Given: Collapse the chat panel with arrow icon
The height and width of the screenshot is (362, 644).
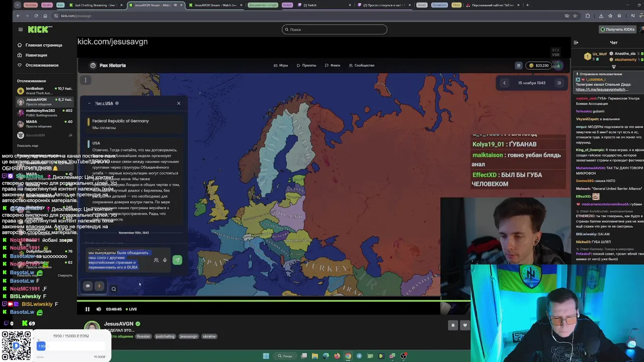Looking at the screenshot, I should (576, 42).
